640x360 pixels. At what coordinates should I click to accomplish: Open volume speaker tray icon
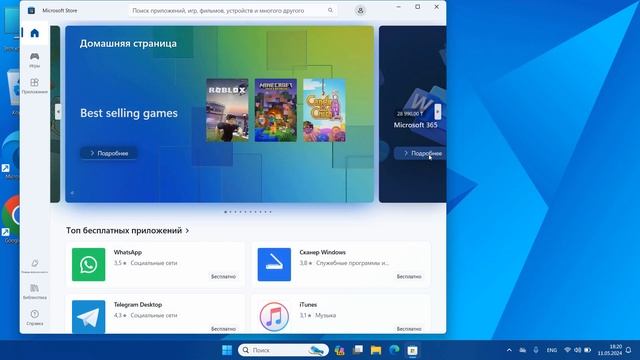pyautogui.click(x=577, y=350)
